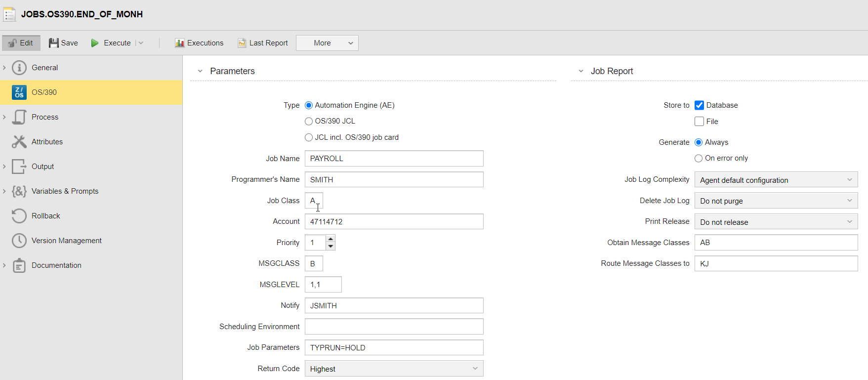
Task: Open the Job Log Complexity dropdown
Action: [776, 180]
